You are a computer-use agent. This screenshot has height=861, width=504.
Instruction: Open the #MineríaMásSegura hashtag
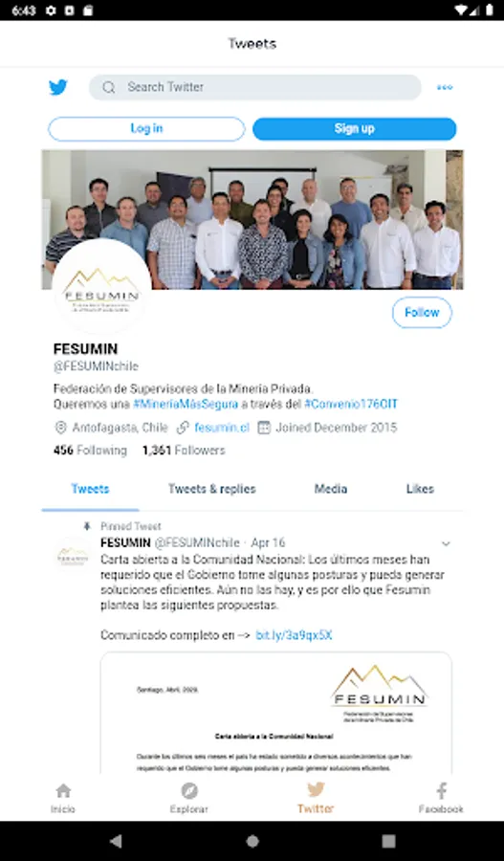click(186, 404)
